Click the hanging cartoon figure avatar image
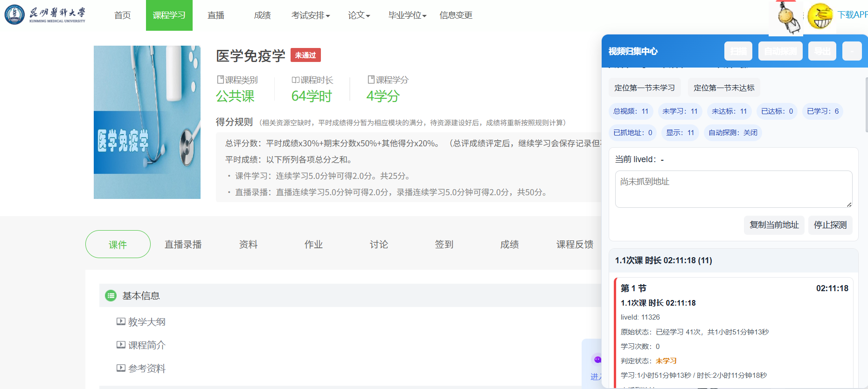This screenshot has width=868, height=389. [786, 18]
